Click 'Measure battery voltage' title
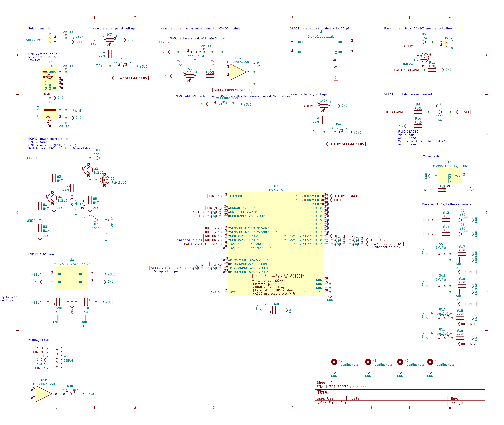The height and width of the screenshot is (425, 504). [308, 94]
